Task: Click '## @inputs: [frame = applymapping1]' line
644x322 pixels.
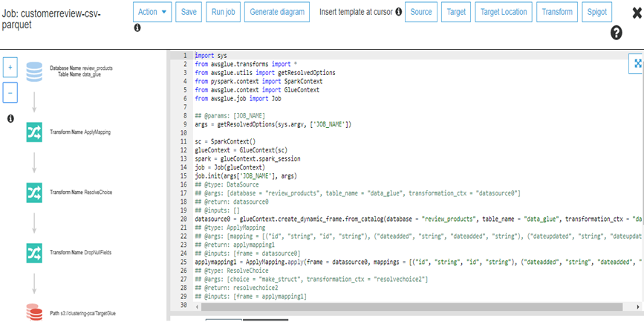Action: [251, 297]
